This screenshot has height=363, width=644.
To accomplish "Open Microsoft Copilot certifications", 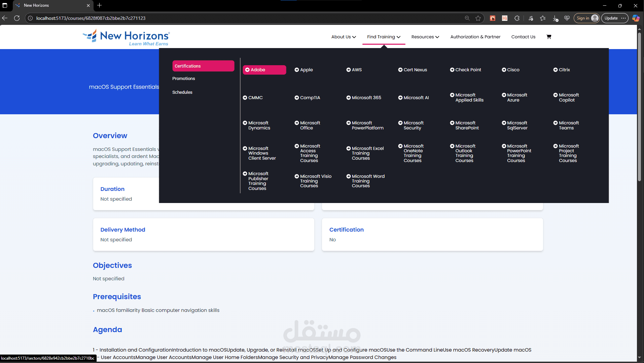I will (566, 97).
